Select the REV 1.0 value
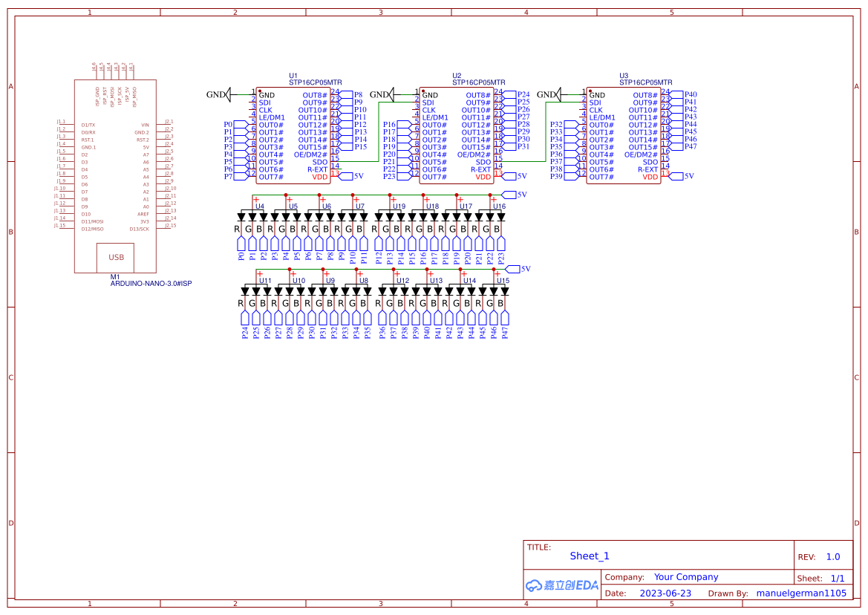The width and height of the screenshot is (868, 615). 832,557
